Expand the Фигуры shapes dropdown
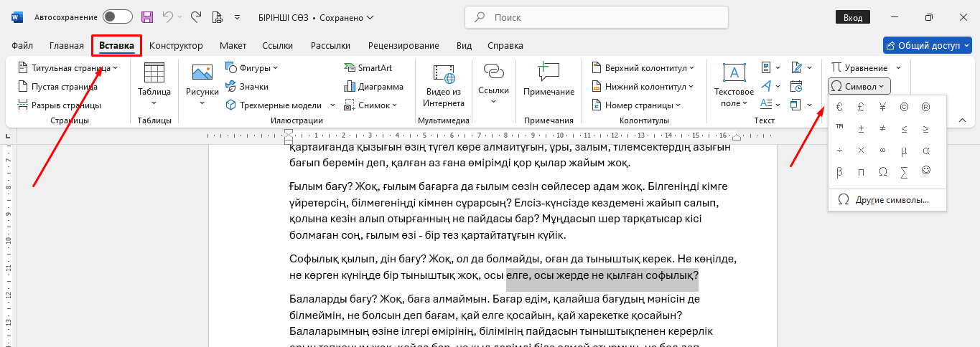 point(251,68)
